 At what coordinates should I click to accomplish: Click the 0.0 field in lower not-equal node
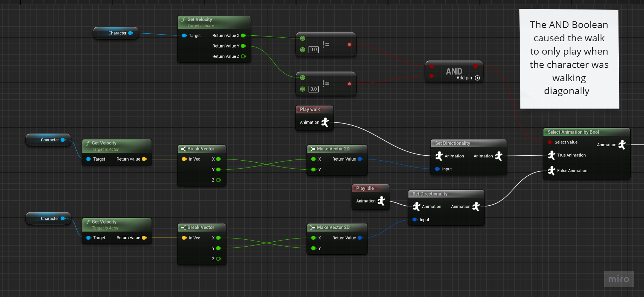(x=313, y=89)
